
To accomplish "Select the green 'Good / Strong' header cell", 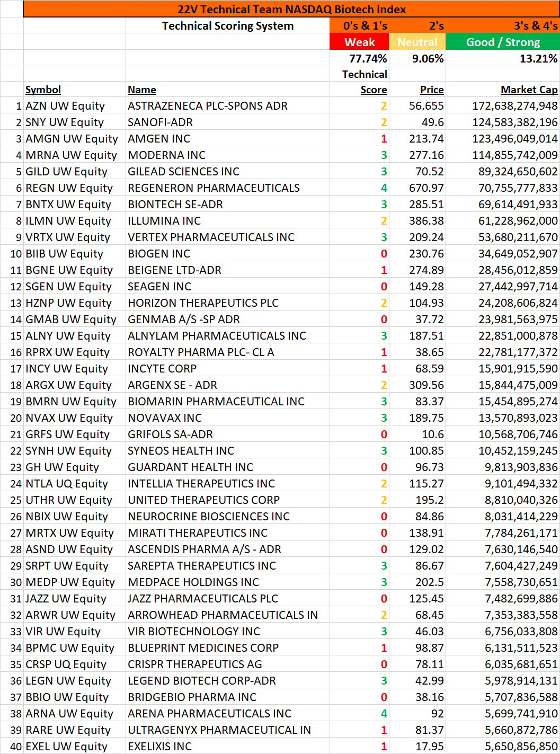I will pos(503,42).
